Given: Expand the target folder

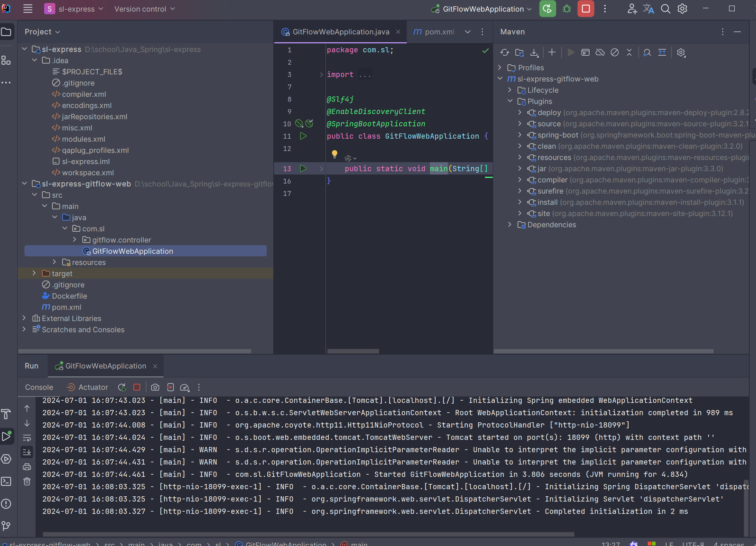Looking at the screenshot, I should point(34,273).
